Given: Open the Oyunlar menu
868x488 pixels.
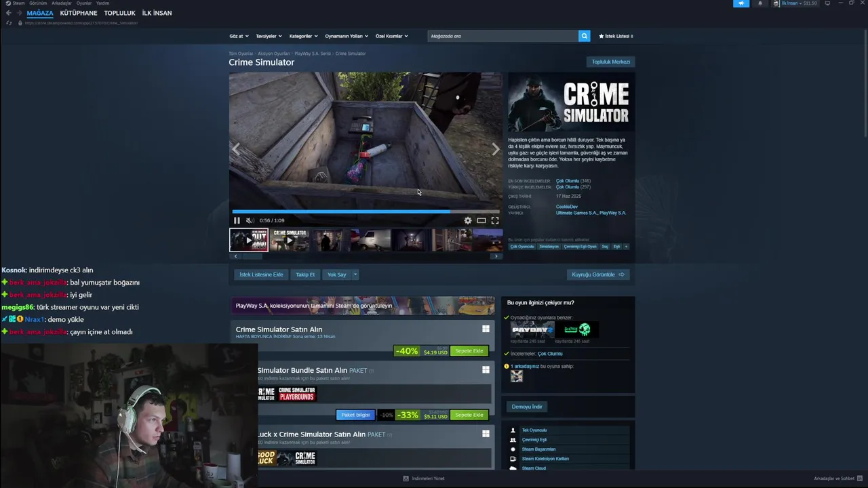Looking at the screenshot, I should (x=84, y=3).
